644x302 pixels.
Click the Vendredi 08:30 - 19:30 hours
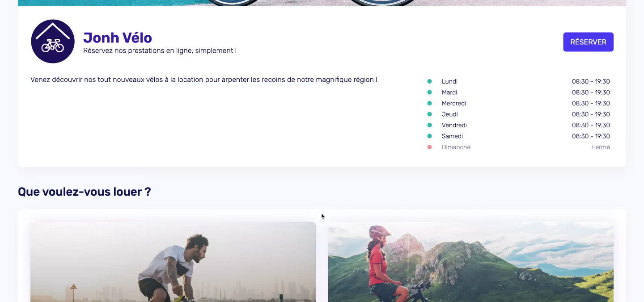(591, 125)
